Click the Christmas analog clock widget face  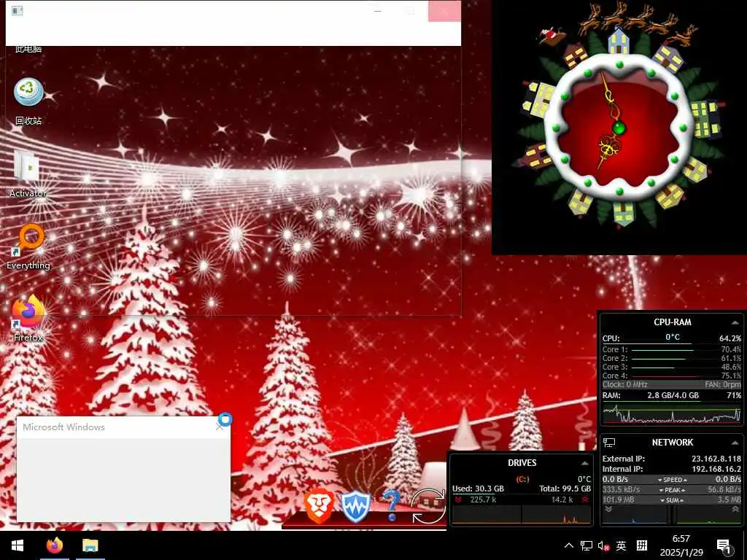pyautogui.click(x=619, y=128)
